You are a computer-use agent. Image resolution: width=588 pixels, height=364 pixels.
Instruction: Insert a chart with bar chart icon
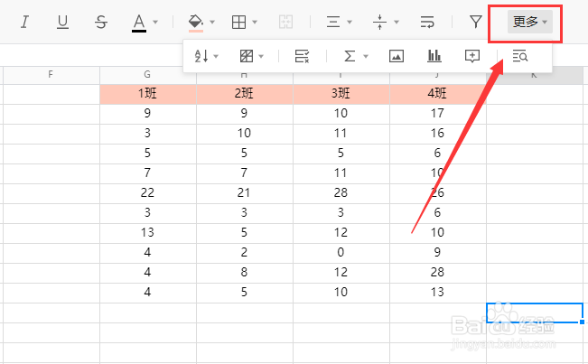click(434, 56)
